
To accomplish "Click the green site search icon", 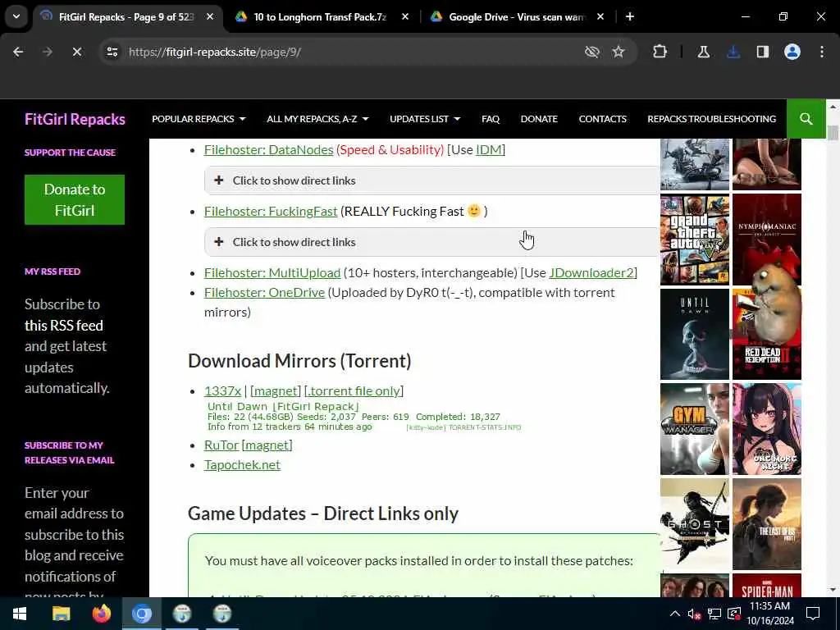I will (x=806, y=119).
